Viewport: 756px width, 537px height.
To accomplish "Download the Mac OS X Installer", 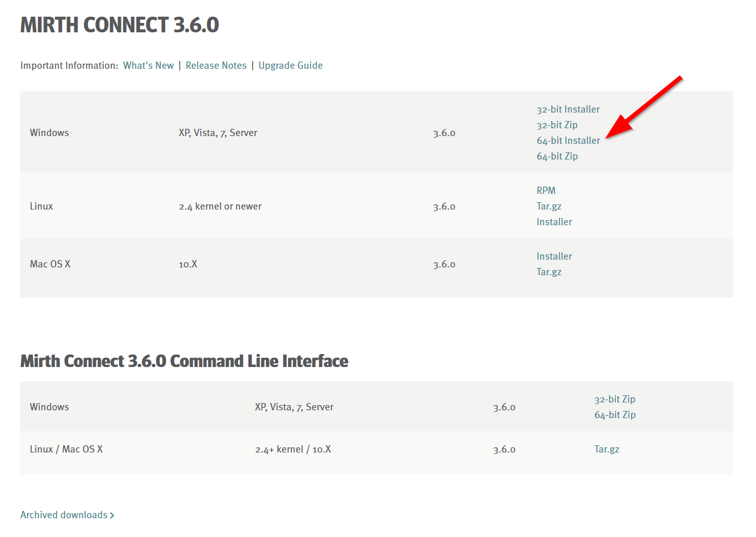I will 554,257.
